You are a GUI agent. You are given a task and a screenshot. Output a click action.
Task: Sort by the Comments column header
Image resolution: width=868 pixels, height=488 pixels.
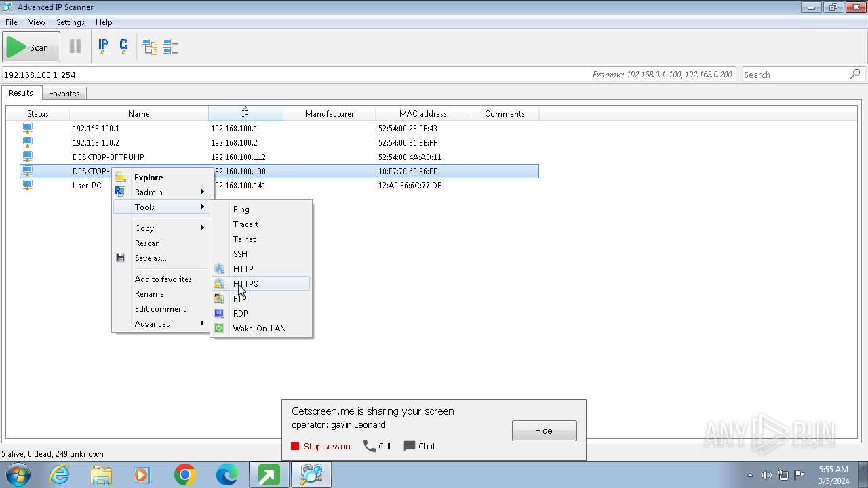pos(505,114)
